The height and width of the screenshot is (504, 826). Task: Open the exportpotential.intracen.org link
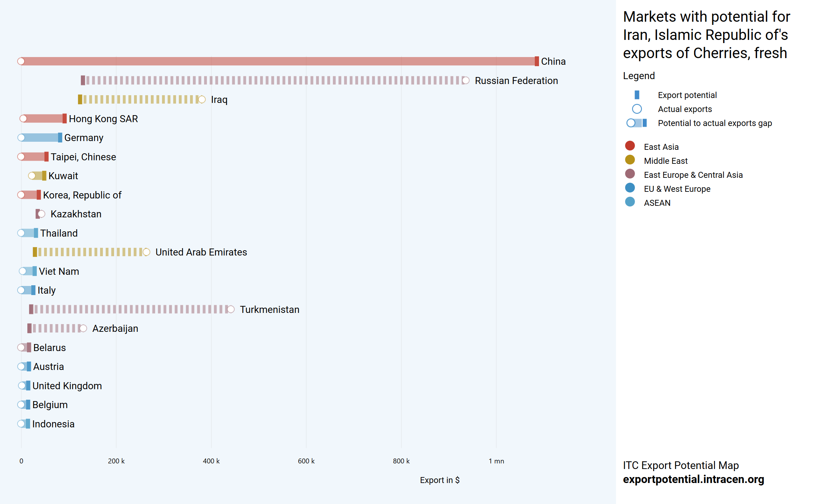(x=693, y=479)
